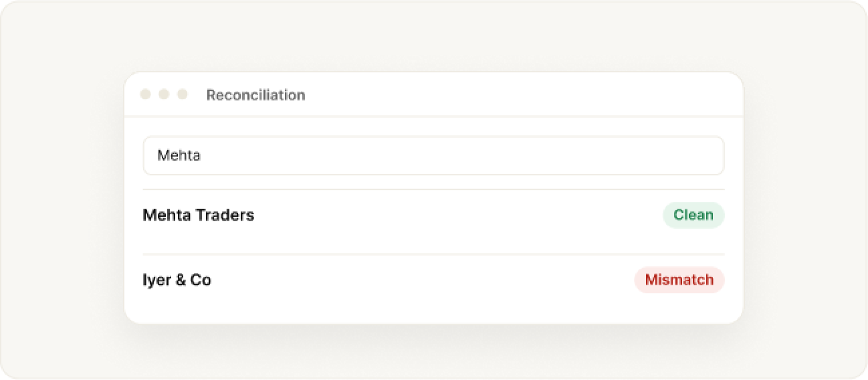Open the Clean status for Mehta Traders
The width and height of the screenshot is (868, 380).
click(693, 215)
